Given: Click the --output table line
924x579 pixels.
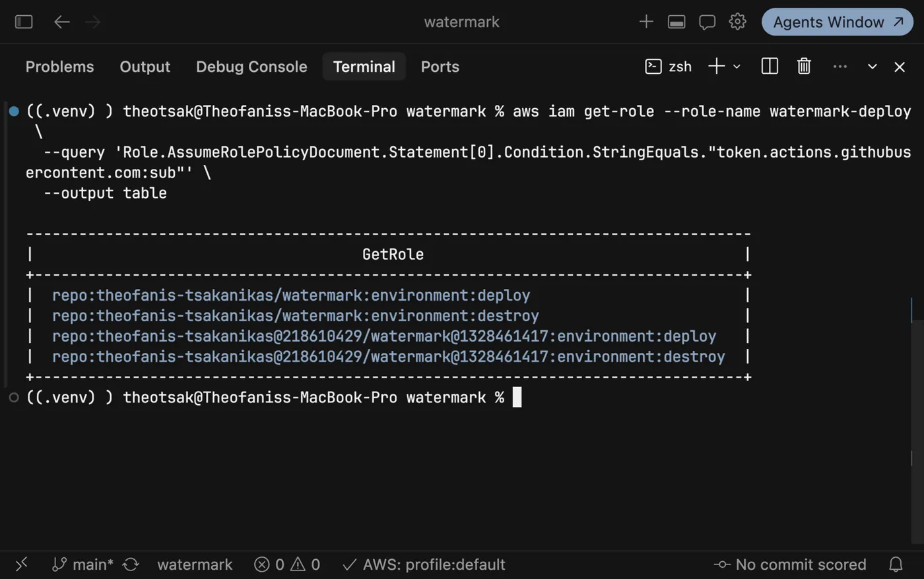Looking at the screenshot, I should (105, 193).
